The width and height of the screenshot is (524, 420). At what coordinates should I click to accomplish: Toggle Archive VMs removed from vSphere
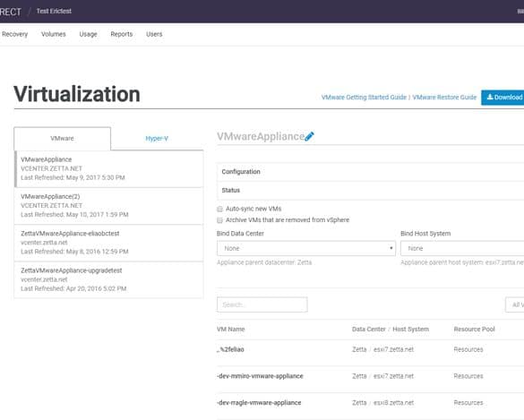click(219, 220)
